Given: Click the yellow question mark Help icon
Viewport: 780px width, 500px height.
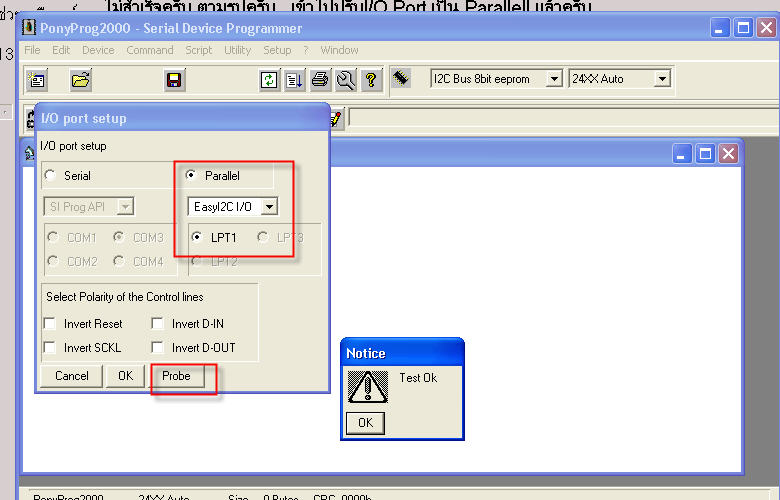Looking at the screenshot, I should (x=371, y=80).
